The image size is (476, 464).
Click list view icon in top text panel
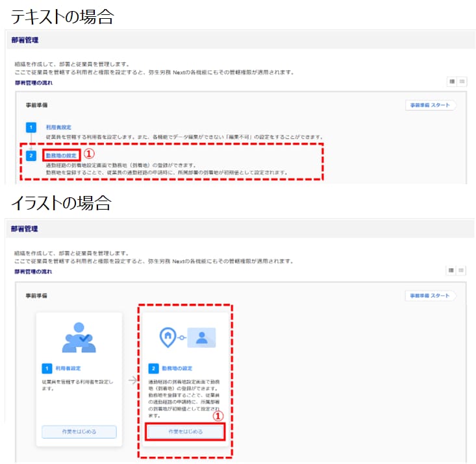pos(452,81)
